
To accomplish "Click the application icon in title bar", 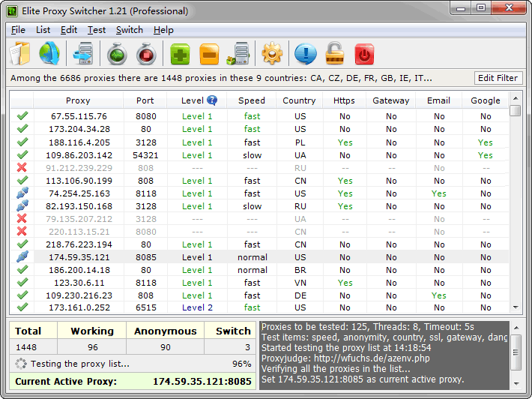I will (12, 11).
